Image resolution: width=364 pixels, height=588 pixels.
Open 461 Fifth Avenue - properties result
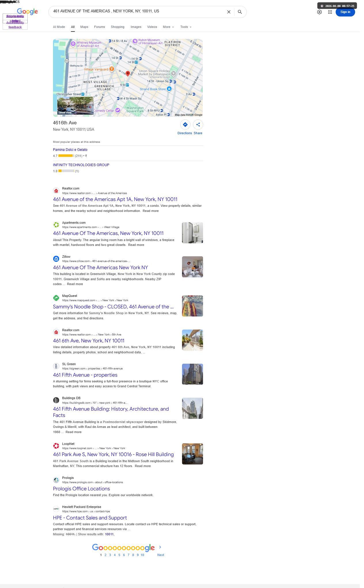(x=85, y=375)
